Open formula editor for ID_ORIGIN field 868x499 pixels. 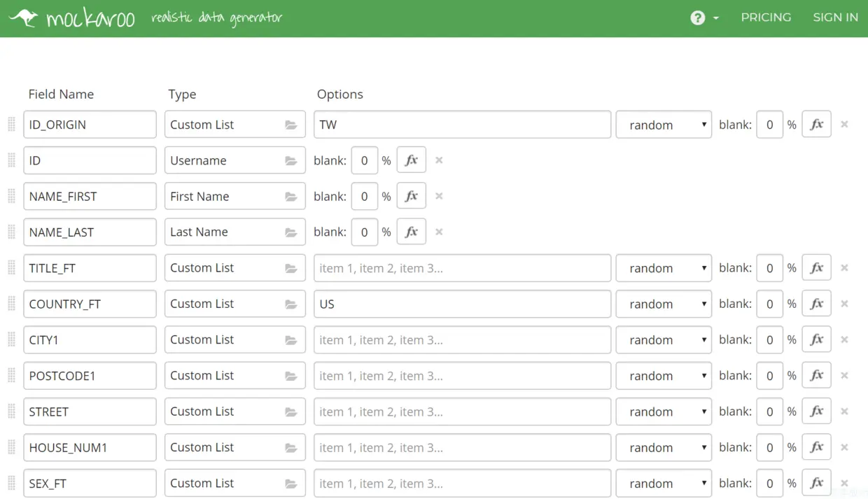(816, 125)
